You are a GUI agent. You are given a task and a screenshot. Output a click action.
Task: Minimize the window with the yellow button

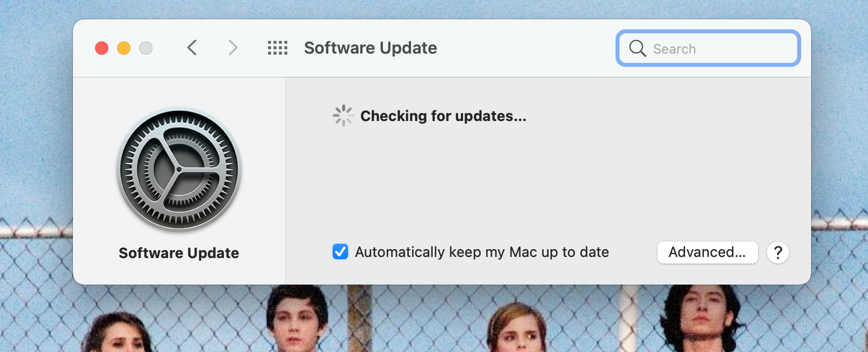click(124, 48)
